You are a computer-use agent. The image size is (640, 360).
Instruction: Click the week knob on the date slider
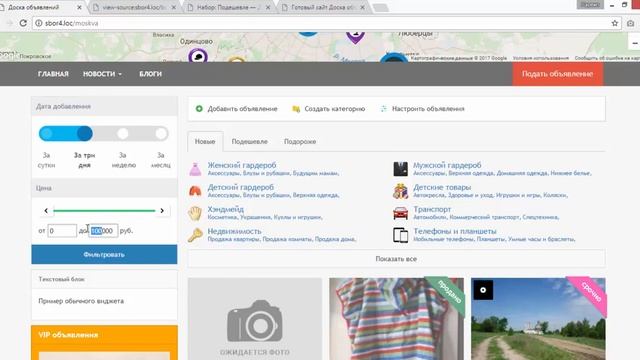(x=123, y=133)
